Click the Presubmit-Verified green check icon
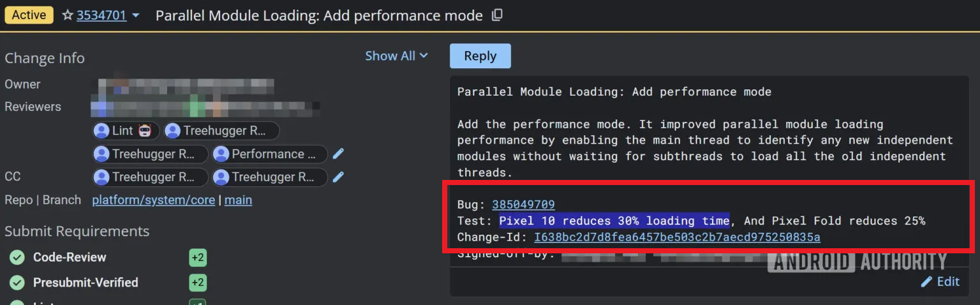Screen dimensions: 980x305 [x=17, y=283]
